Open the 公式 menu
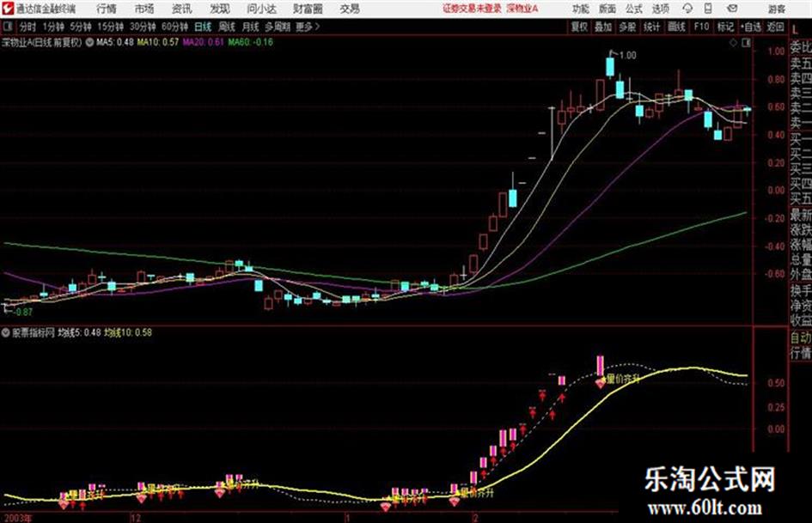 (634, 9)
